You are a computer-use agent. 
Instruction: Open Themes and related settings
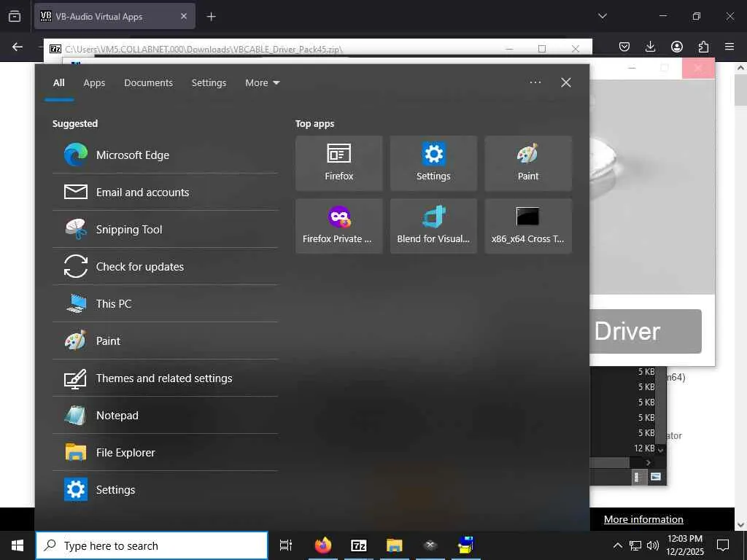pos(165,378)
